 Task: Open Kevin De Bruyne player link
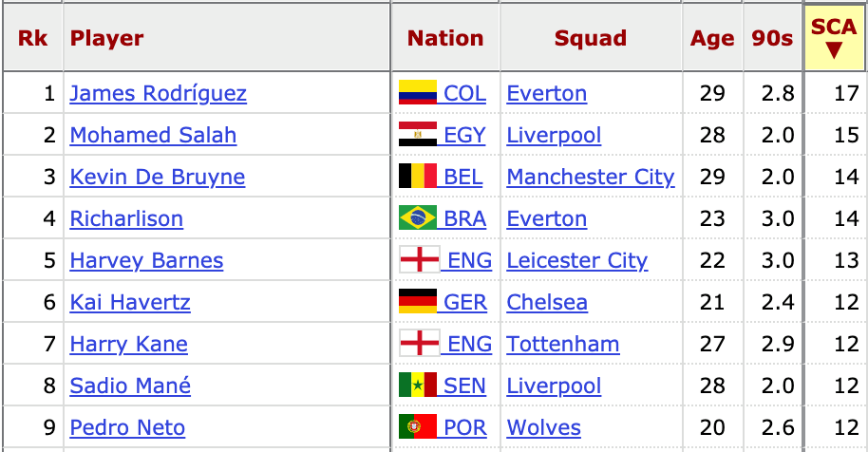click(158, 177)
